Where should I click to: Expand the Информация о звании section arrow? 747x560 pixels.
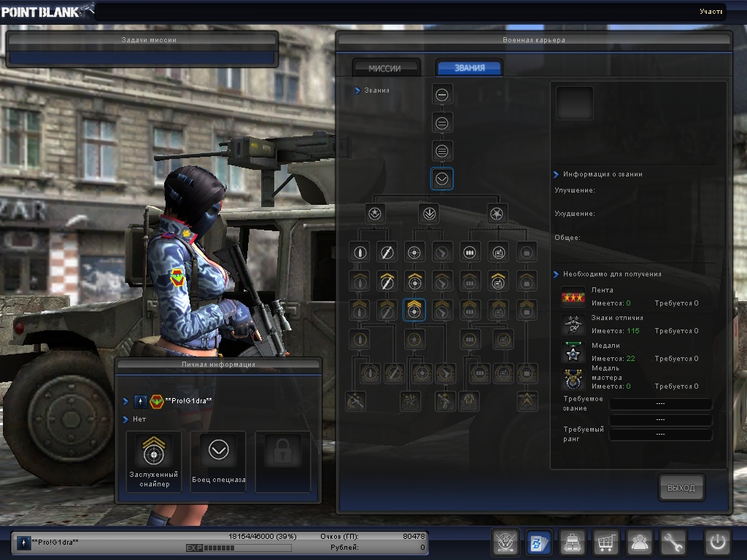[x=556, y=174]
